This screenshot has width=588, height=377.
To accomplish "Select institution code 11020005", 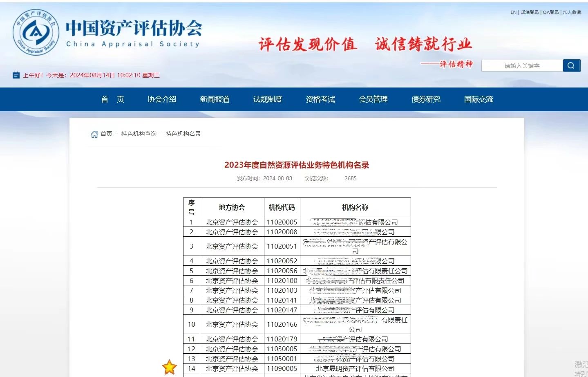I will click(x=282, y=222).
